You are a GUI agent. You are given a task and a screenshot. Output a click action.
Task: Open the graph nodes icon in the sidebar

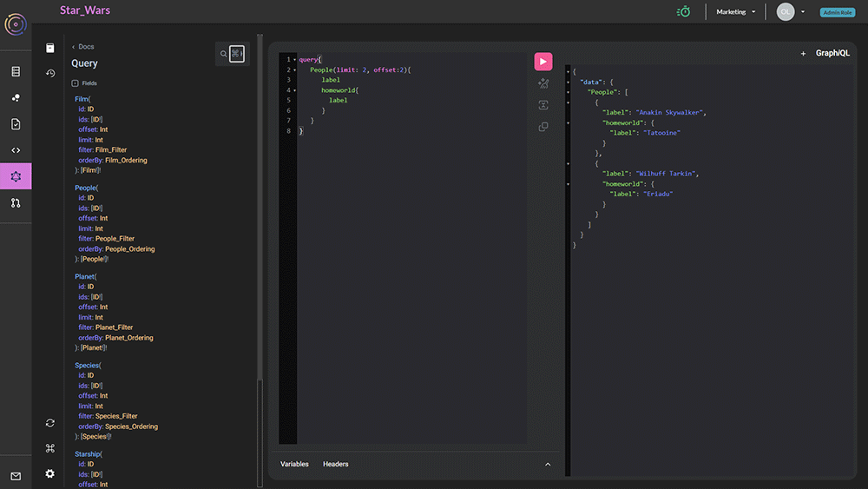[x=16, y=97]
